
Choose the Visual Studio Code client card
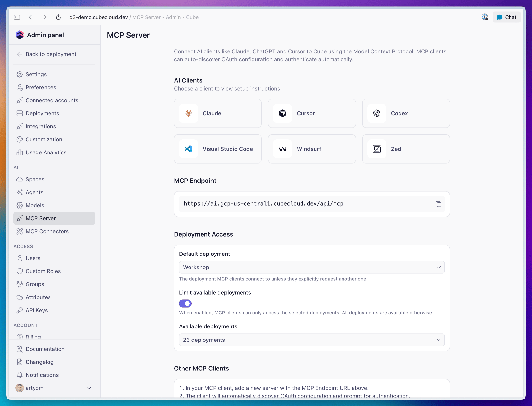(x=217, y=149)
